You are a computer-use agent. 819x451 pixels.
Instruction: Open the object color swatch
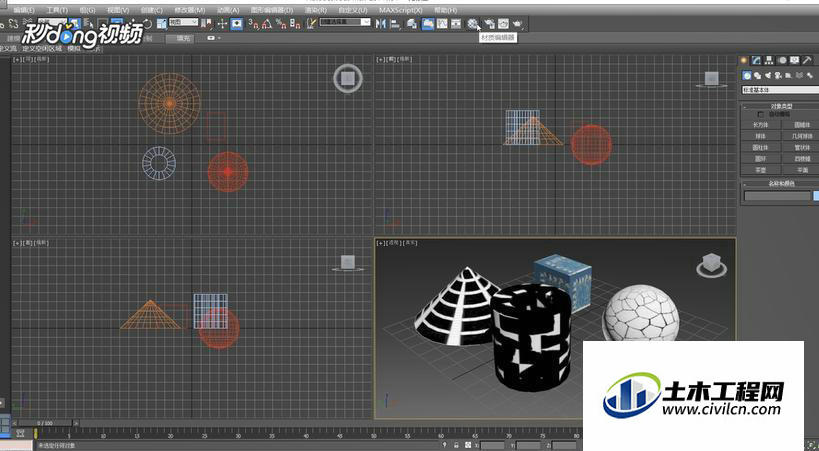tap(816, 196)
